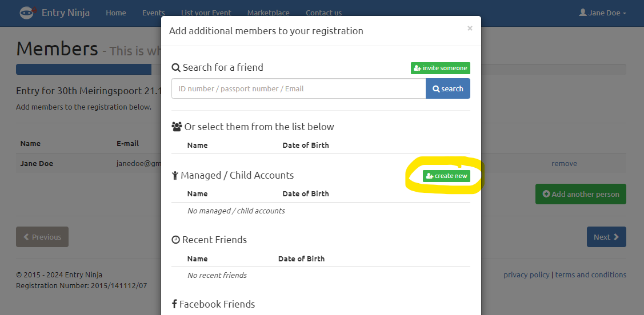
Task: Focus the ID number / passport / Email field
Action: [298, 88]
